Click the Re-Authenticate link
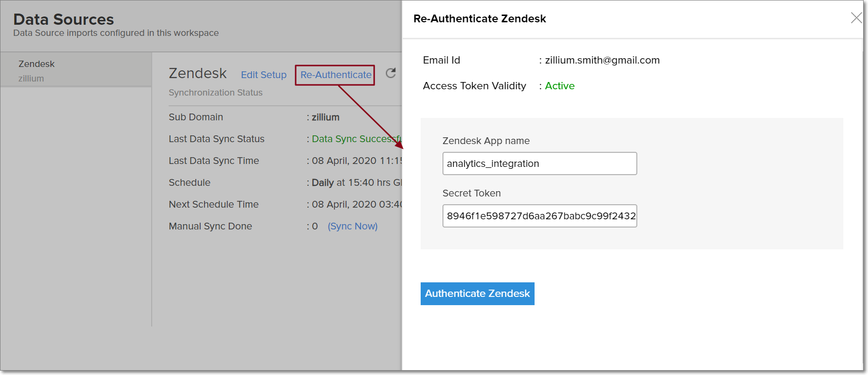 (335, 75)
